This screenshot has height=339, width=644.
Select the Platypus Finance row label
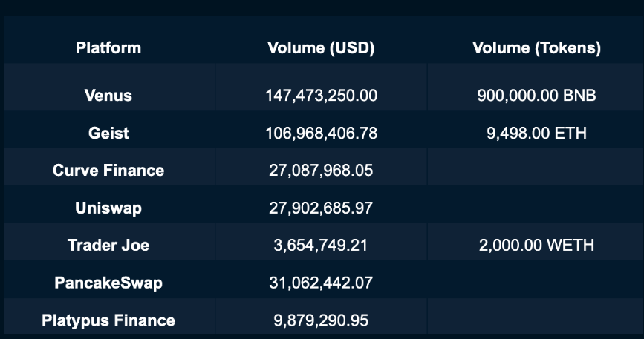tap(108, 320)
